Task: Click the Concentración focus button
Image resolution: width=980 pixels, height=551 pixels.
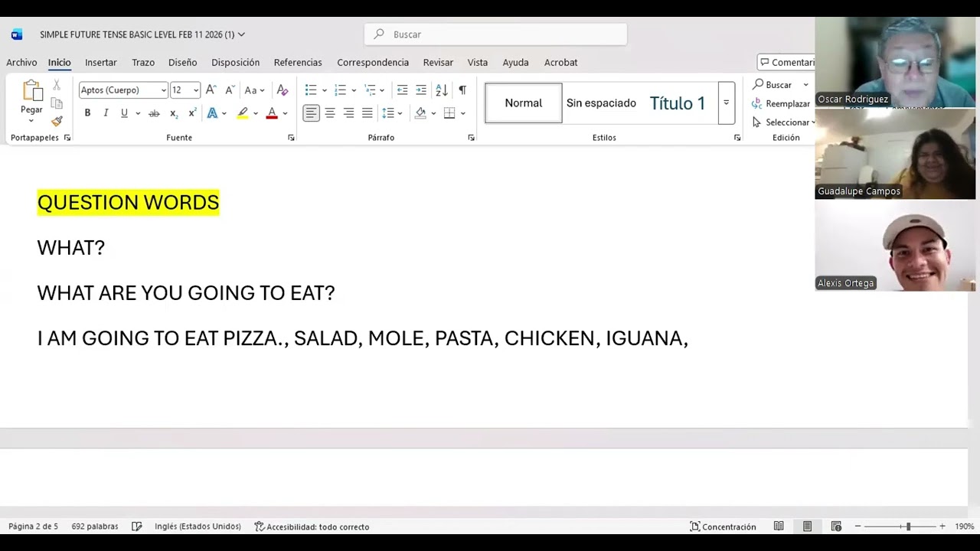Action: click(723, 527)
